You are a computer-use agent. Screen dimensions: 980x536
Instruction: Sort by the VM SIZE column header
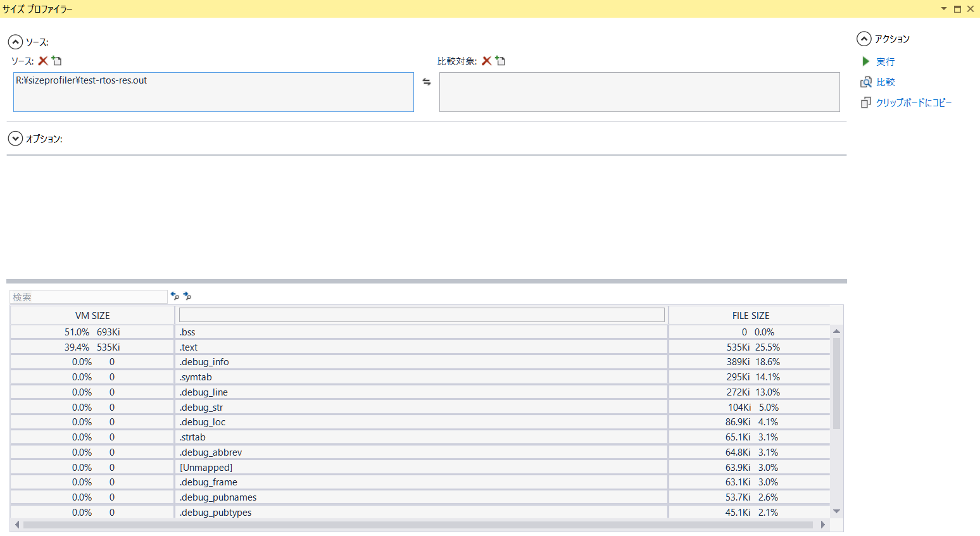pos(92,315)
